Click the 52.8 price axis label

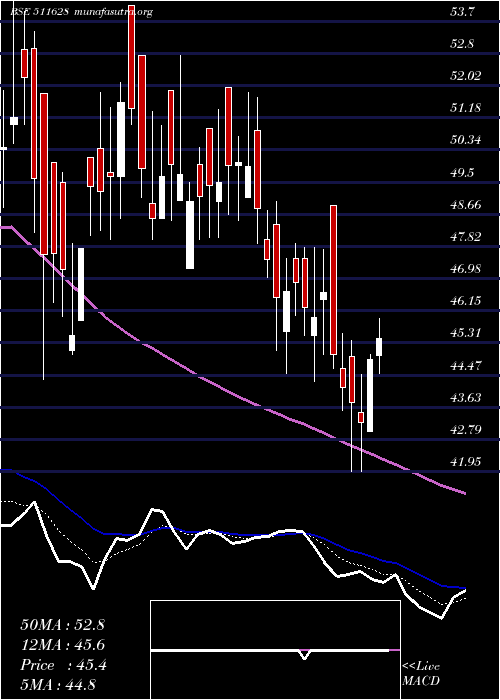tap(462, 44)
